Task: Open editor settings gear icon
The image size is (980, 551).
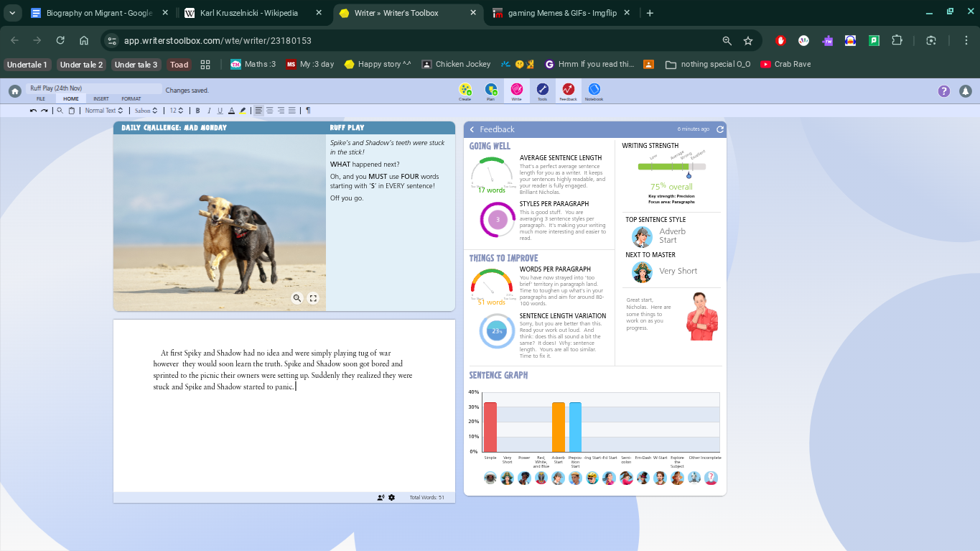Action: (x=391, y=497)
